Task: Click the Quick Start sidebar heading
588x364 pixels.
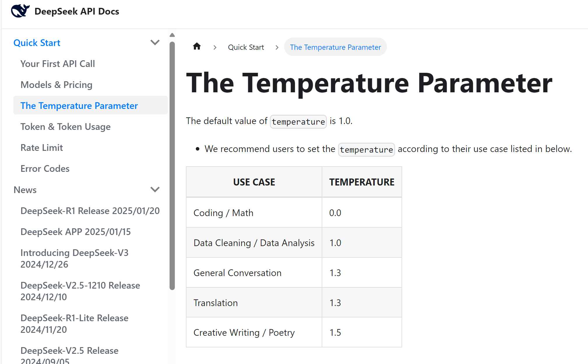Action: [37, 43]
